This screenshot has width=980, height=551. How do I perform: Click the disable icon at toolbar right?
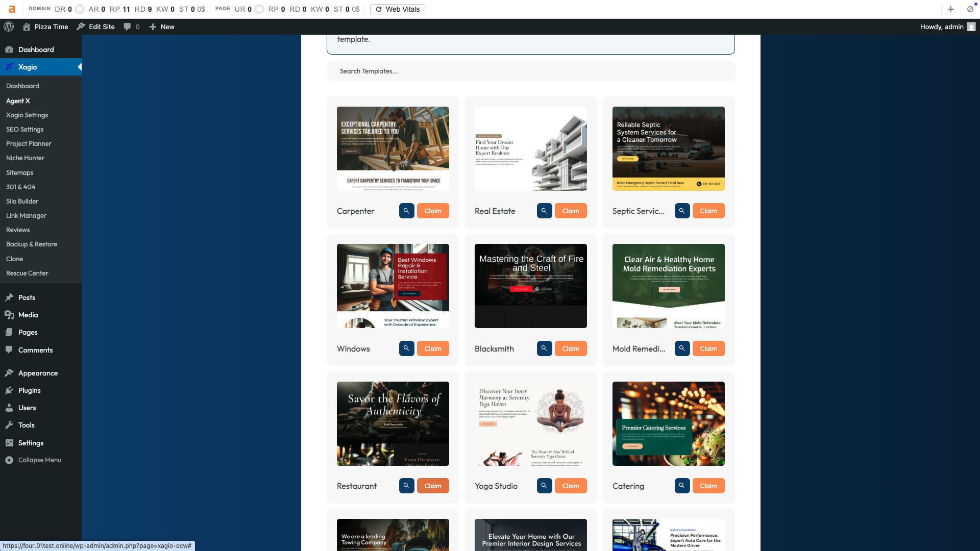tap(970, 9)
